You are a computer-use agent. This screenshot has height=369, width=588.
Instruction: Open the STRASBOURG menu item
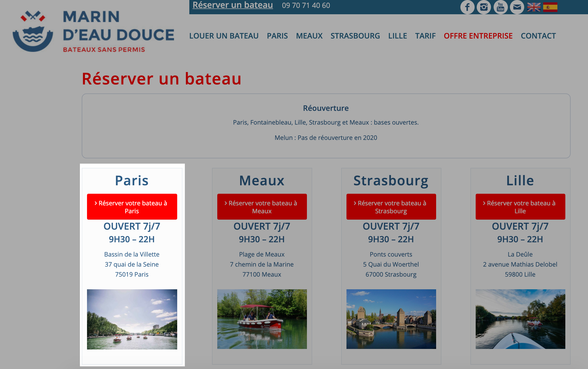(x=355, y=36)
